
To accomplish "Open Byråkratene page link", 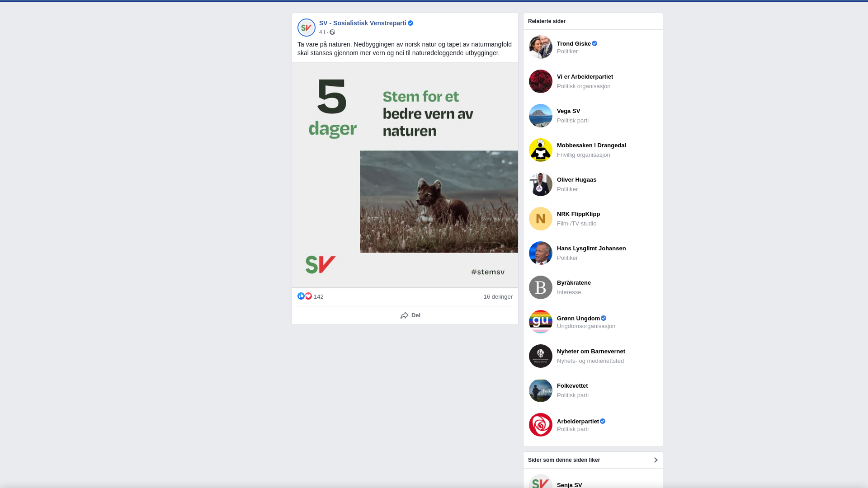I will coord(574,283).
